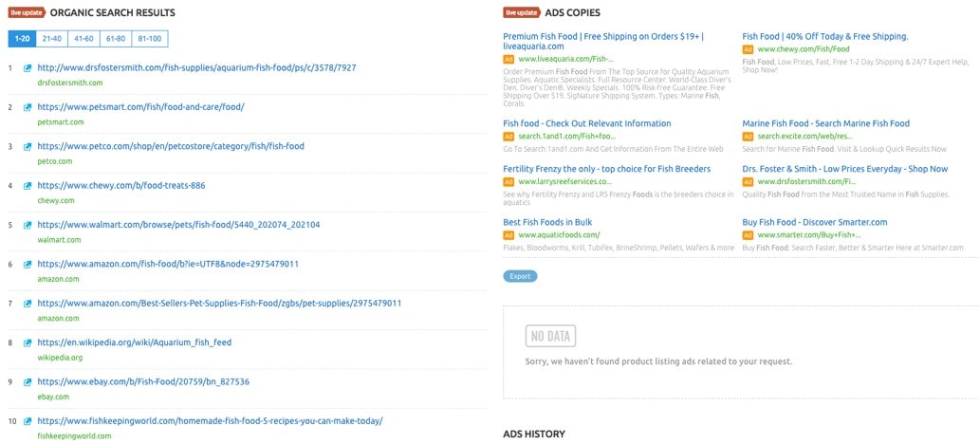The image size is (980, 444).
Task: Open external link icon for petsmart.com result
Action: 28,107
